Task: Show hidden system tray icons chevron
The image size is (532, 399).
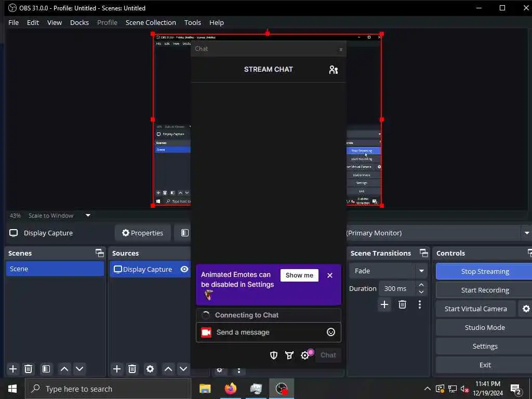Action: coord(428,389)
